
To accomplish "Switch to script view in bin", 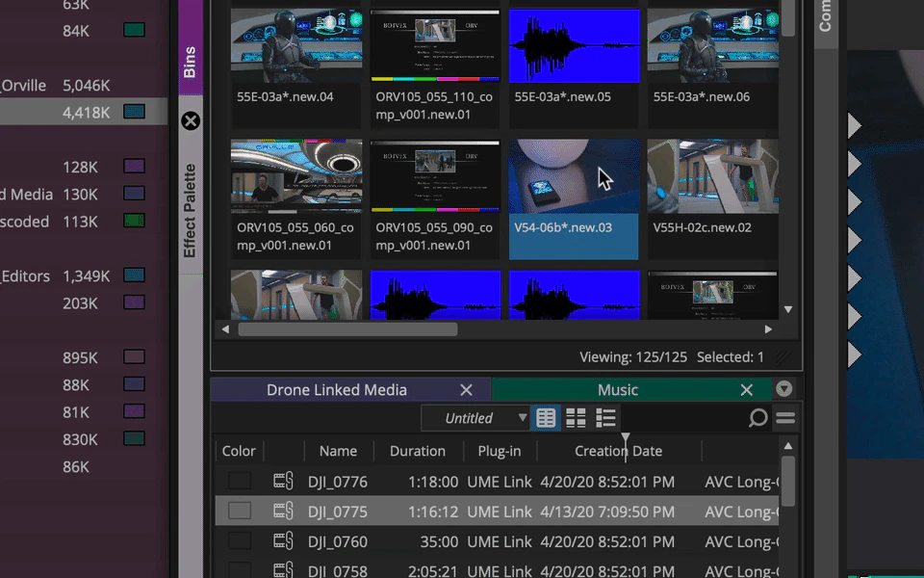I will [x=605, y=418].
